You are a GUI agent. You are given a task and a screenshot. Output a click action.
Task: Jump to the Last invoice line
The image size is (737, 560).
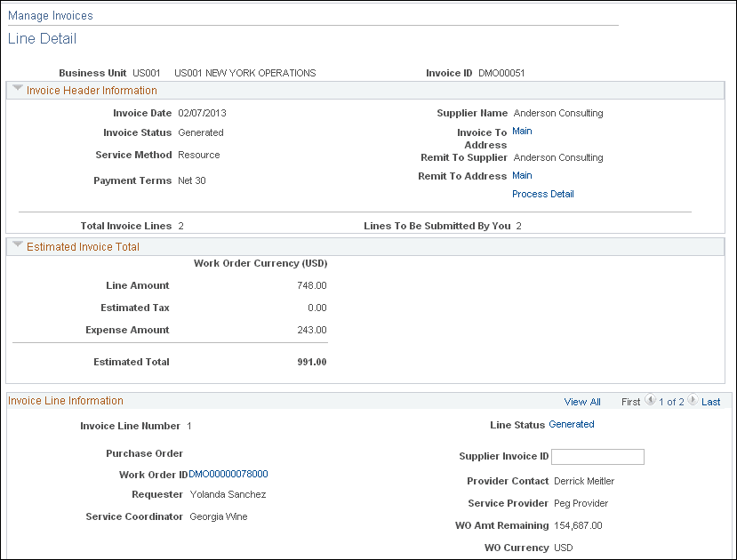coord(710,401)
